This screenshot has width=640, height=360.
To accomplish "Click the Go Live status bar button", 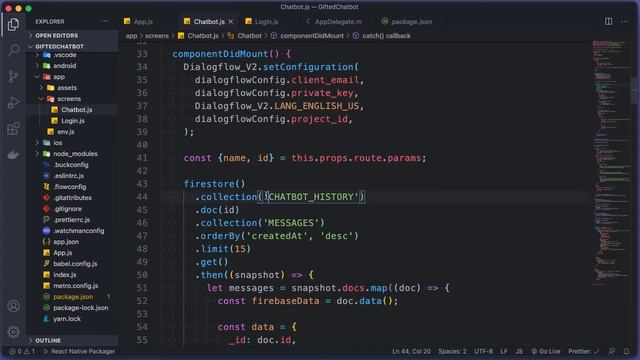I will (545, 351).
